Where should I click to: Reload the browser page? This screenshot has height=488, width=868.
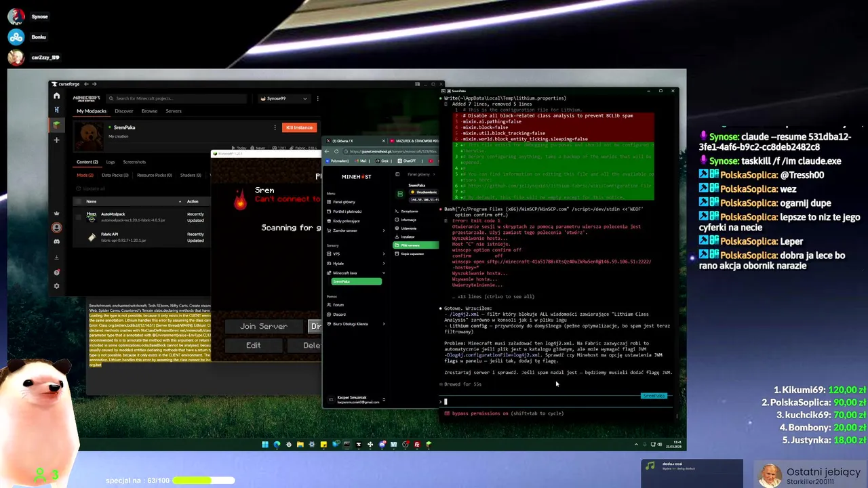336,151
